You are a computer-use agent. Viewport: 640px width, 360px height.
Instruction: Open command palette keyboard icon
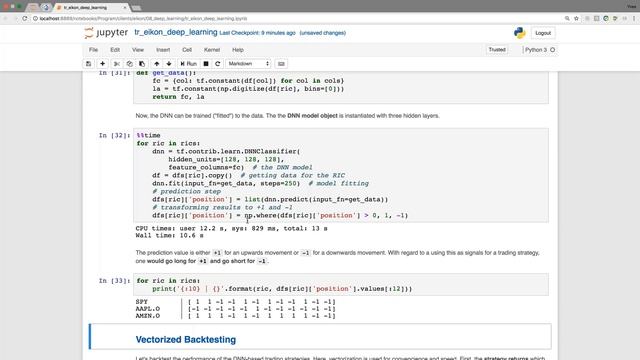pos(281,64)
